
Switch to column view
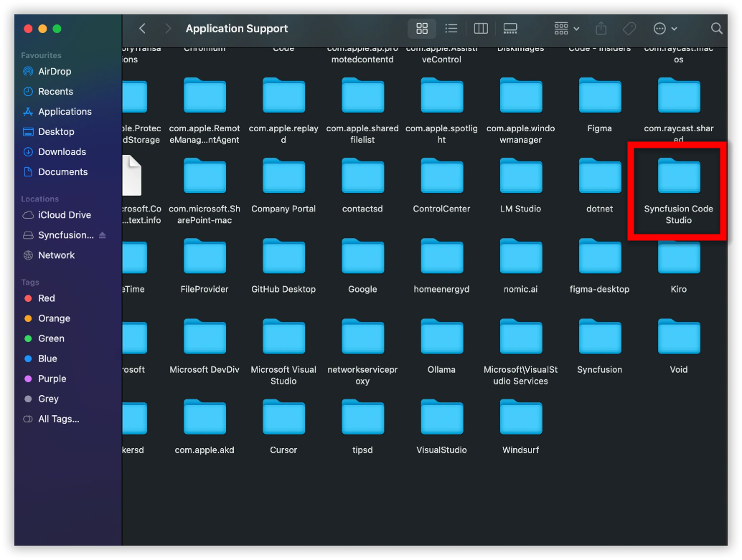coord(481,29)
